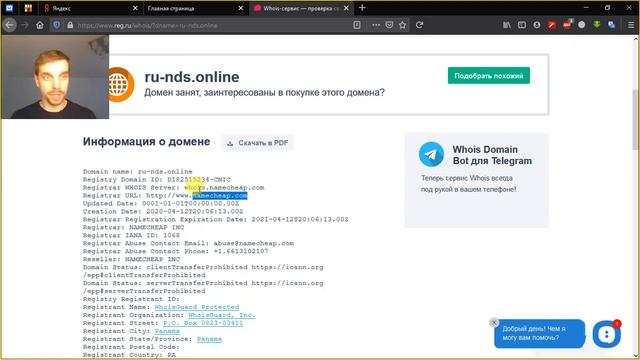Open the red extension icon with counter badge

pyautogui.click(x=567, y=24)
